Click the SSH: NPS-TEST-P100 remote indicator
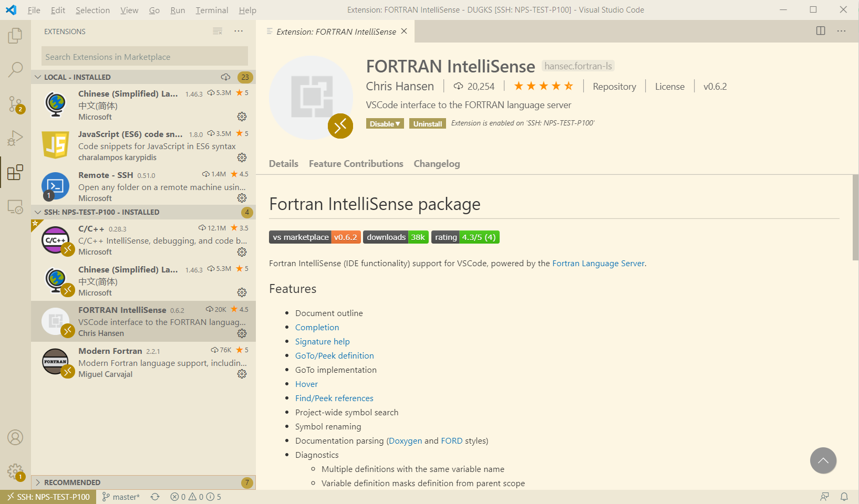The width and height of the screenshot is (859, 504). 48,497
